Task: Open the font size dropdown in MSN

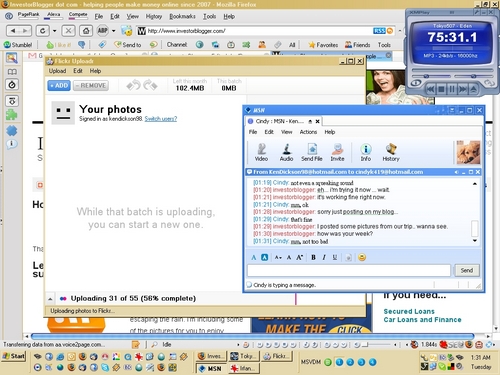Action: tap(278, 257)
